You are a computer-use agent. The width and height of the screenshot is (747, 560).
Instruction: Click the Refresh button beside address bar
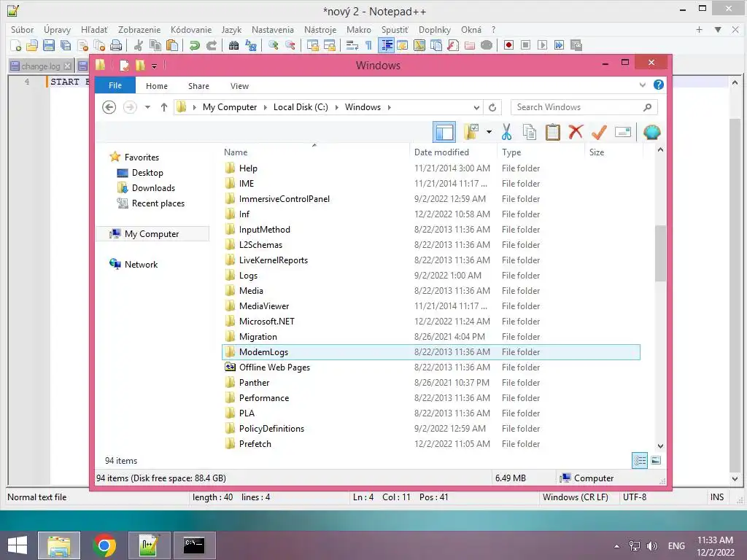[492, 107]
